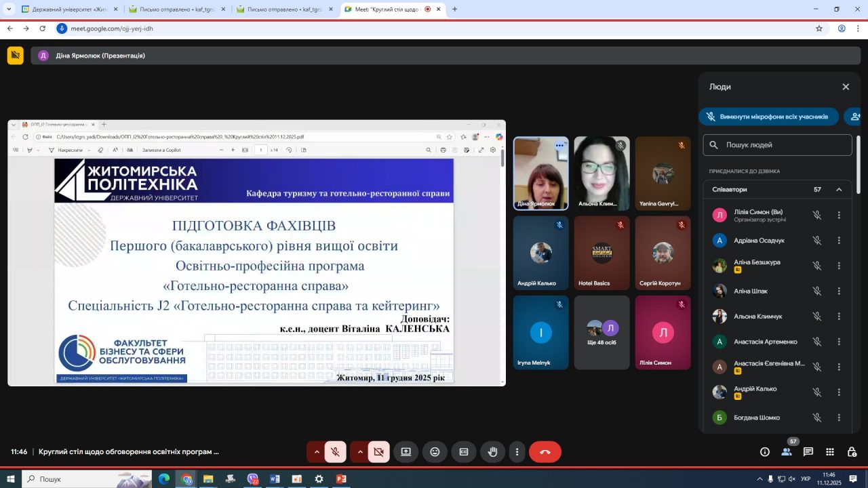
Task: Toggle the camera on/off button
Action: coord(378,452)
